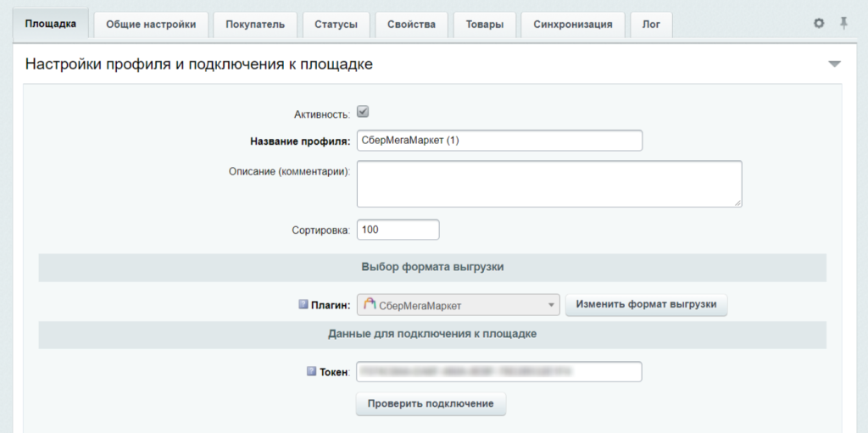Open the Свойства tab
Viewport: 868px width, 433px height.
click(411, 25)
